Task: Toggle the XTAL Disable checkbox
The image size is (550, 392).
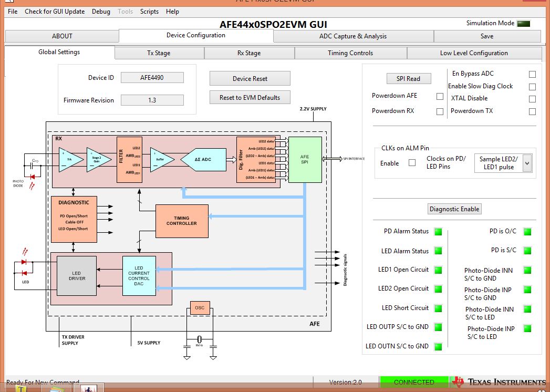Action: tap(533, 99)
